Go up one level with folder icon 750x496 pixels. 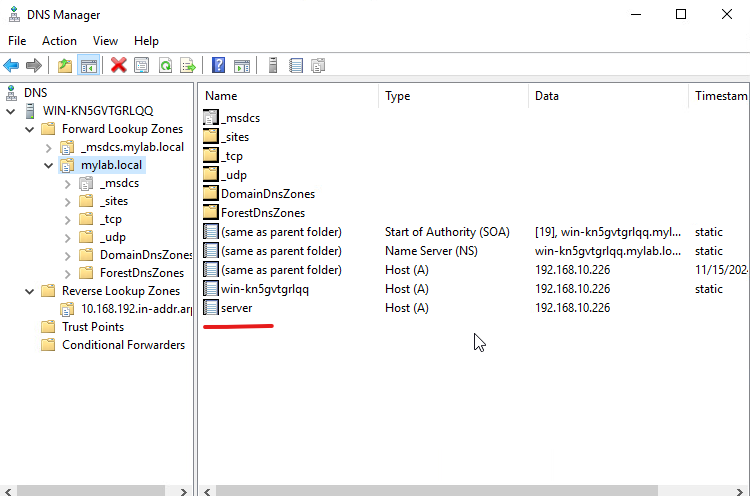click(65, 66)
